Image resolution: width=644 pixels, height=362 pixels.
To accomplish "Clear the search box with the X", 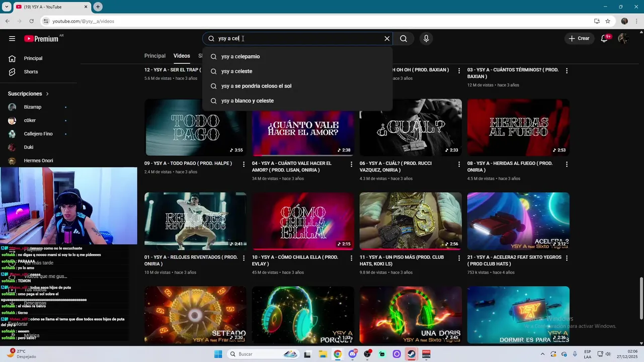I will (x=387, y=39).
